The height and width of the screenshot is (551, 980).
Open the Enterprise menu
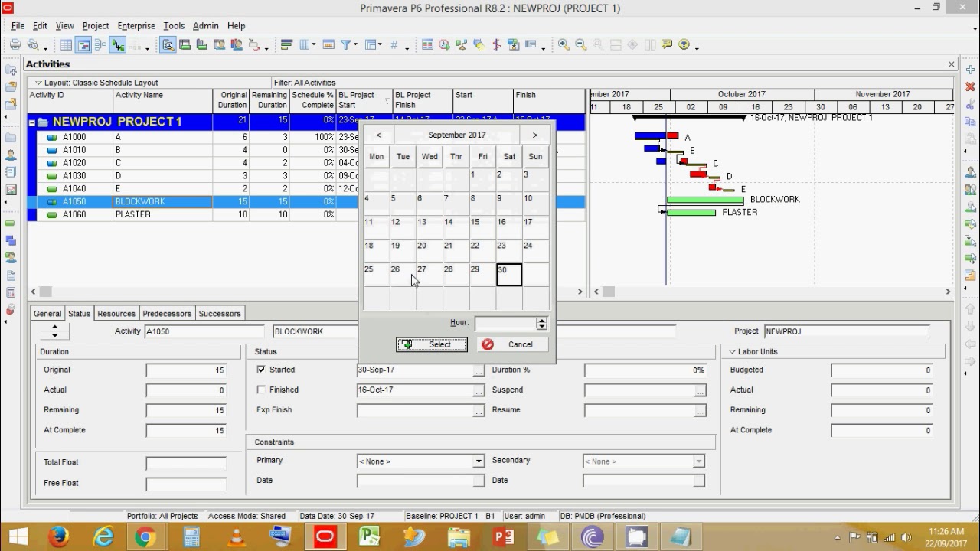pyautogui.click(x=136, y=26)
